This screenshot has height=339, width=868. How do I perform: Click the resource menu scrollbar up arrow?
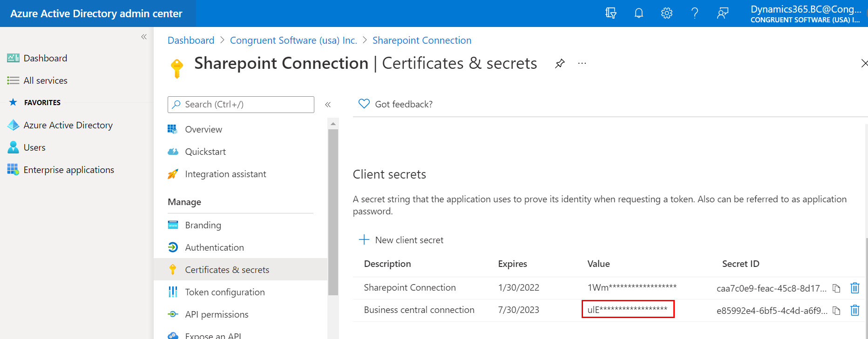click(333, 124)
